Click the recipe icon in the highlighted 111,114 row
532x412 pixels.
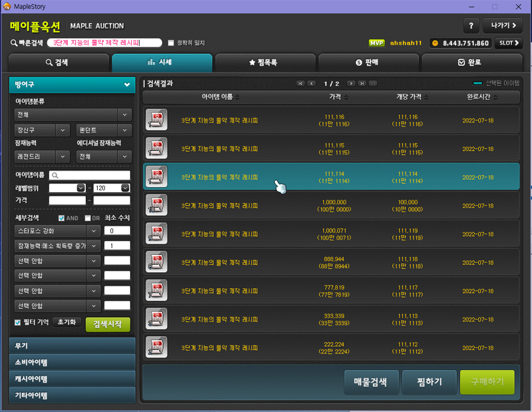coord(156,176)
